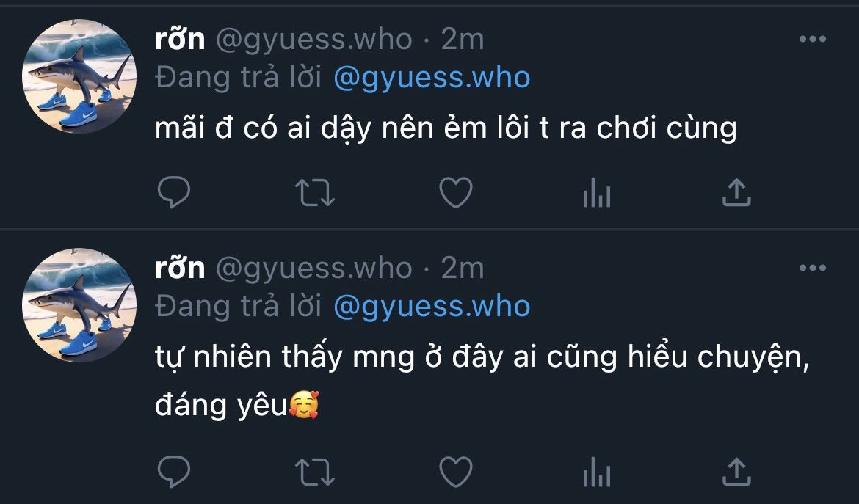Viewport: 859px width, 504px height.
Task: Open more options menu on second tweet
Action: [812, 268]
